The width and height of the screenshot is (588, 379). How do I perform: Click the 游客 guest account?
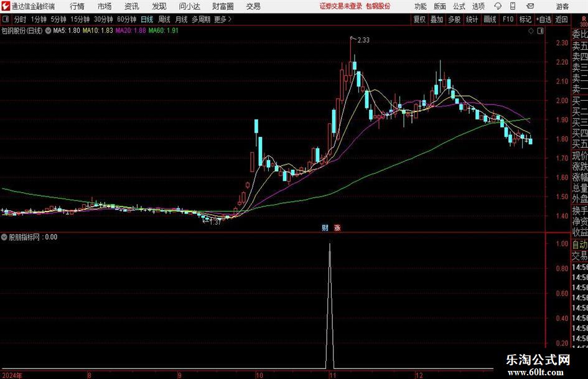point(562,6)
